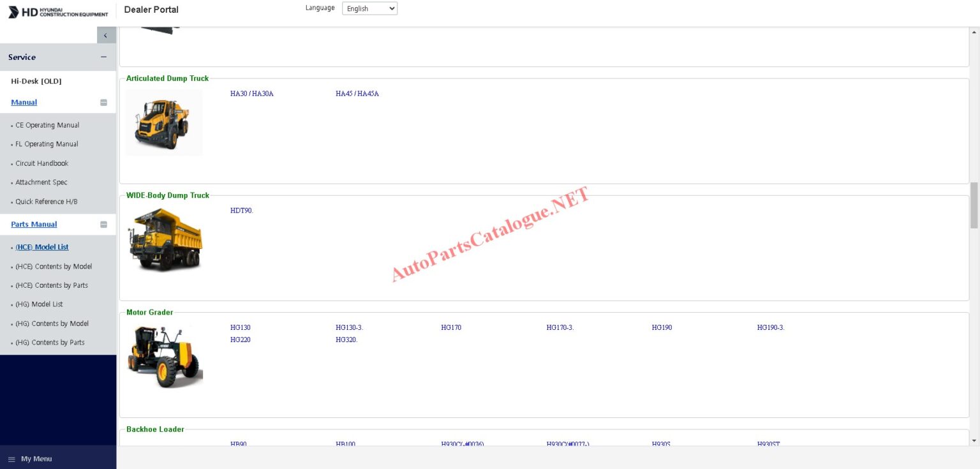
Task: Open the HG170 motor grader link
Action: pos(450,327)
